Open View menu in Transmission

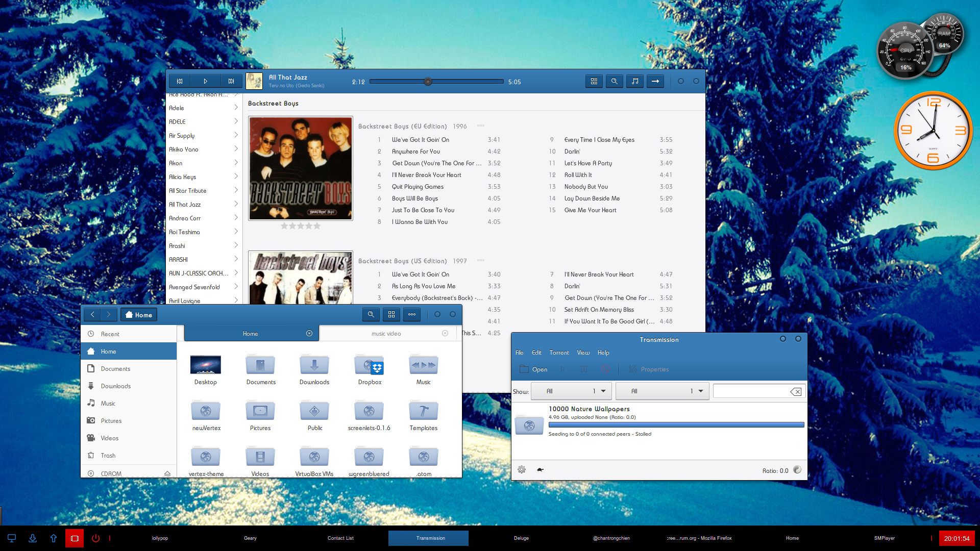583,353
